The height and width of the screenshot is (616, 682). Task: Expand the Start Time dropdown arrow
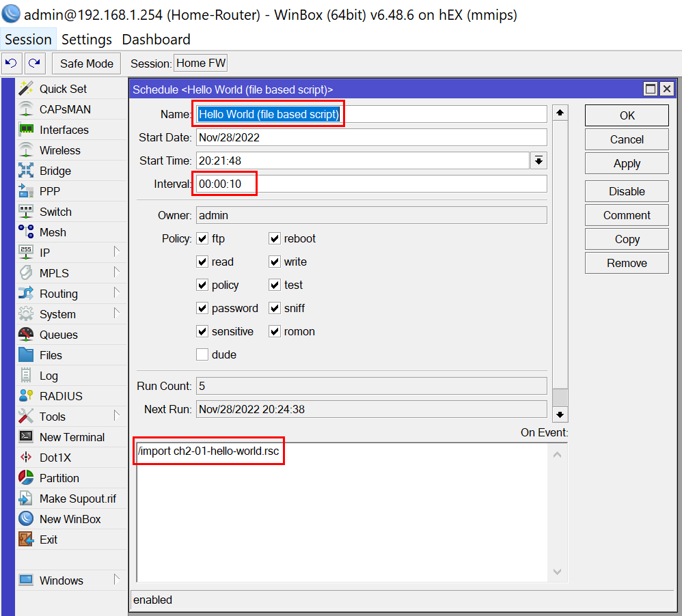[538, 160]
